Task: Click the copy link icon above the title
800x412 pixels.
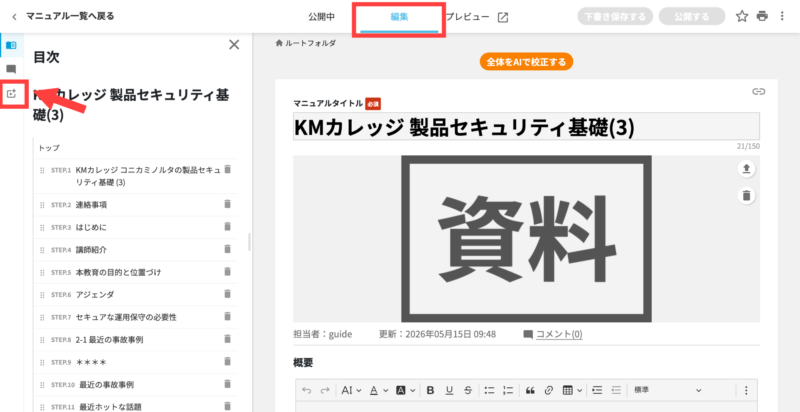Action: coord(759,92)
